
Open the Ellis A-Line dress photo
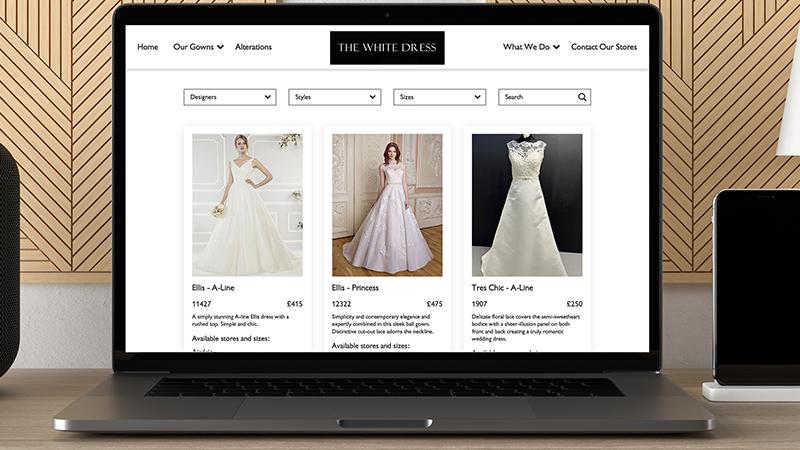point(247,205)
